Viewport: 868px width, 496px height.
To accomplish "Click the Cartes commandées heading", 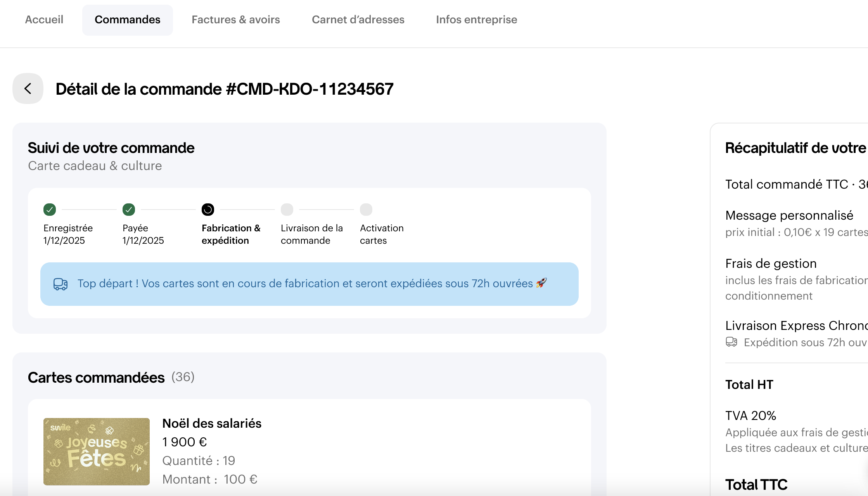I will (96, 378).
